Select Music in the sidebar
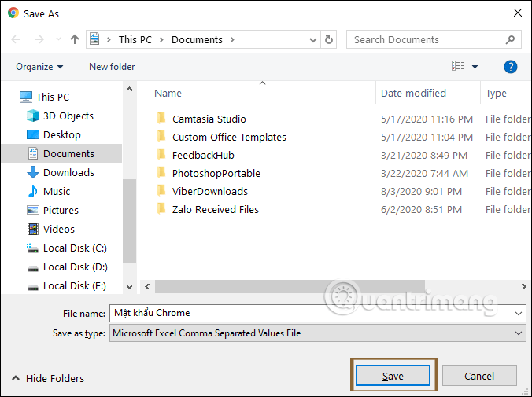This screenshot has height=397, width=532. [x=56, y=191]
